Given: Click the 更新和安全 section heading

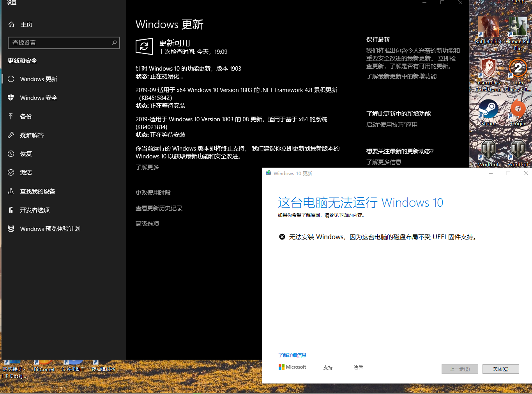Looking at the screenshot, I should [22, 60].
